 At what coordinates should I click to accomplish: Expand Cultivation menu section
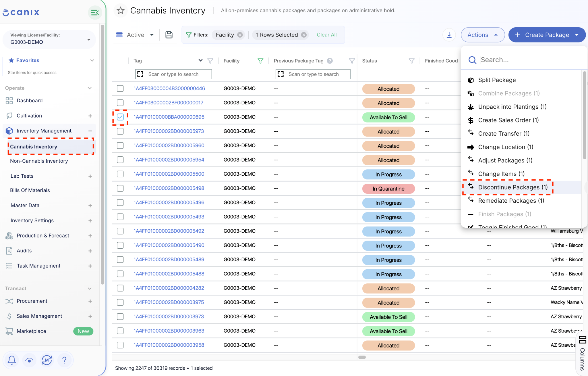click(x=90, y=116)
